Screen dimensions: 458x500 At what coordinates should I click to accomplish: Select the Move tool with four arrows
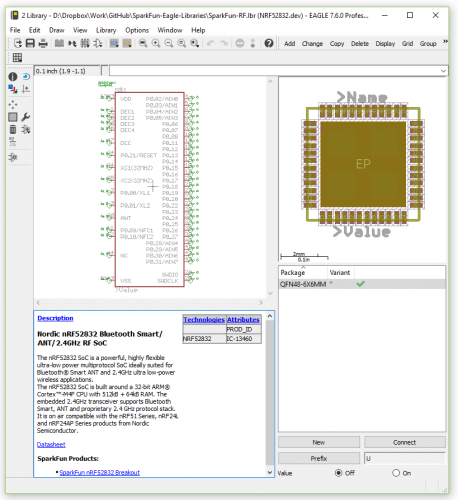click(13, 105)
